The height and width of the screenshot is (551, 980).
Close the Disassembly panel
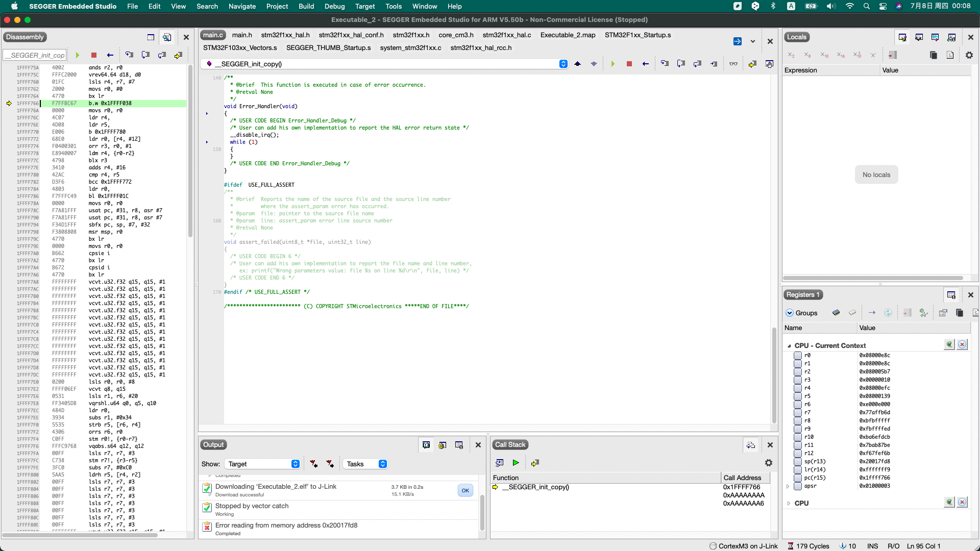point(186,37)
